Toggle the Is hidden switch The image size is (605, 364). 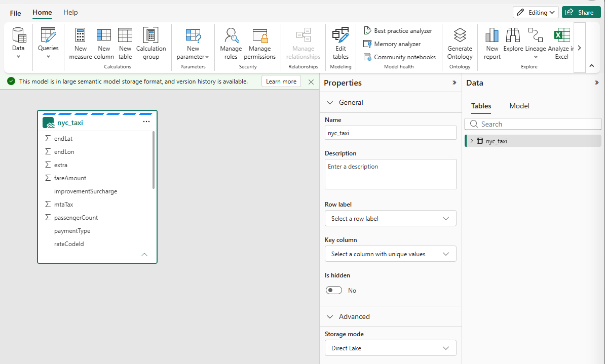pyautogui.click(x=334, y=291)
